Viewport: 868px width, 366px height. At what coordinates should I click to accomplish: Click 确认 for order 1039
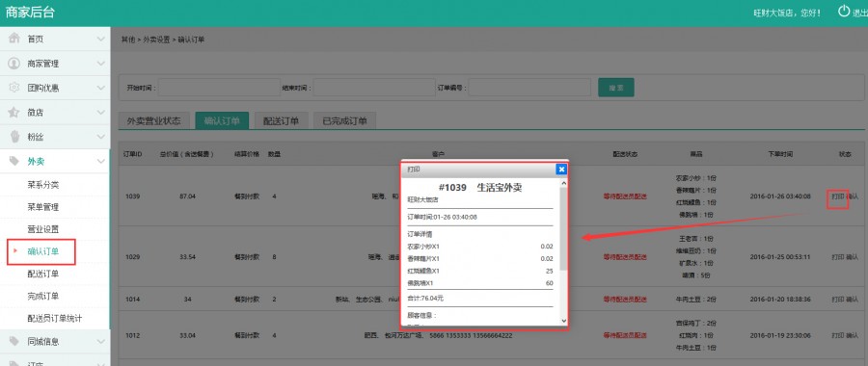853,196
